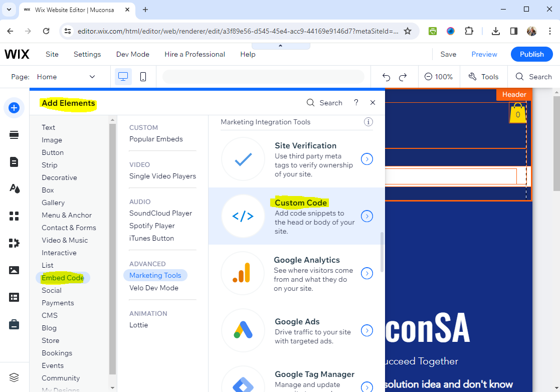Screen dimensions: 560x392
Task: Open the Media image icon in sidebar
Action: pyautogui.click(x=14, y=270)
